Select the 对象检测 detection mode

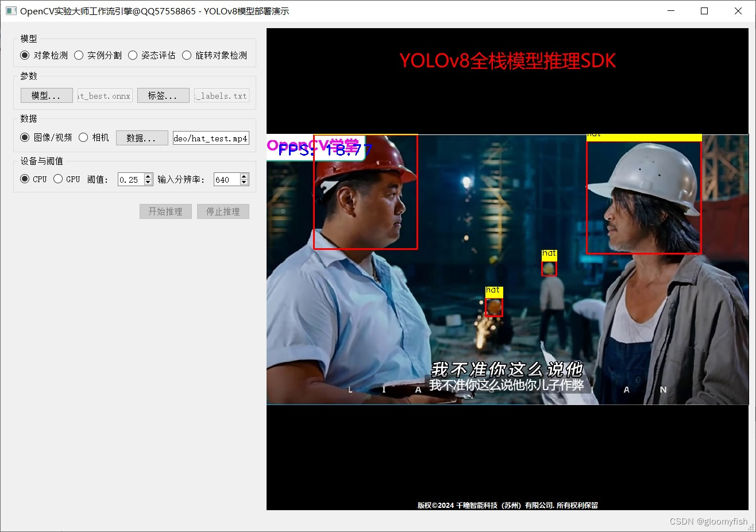click(24, 55)
